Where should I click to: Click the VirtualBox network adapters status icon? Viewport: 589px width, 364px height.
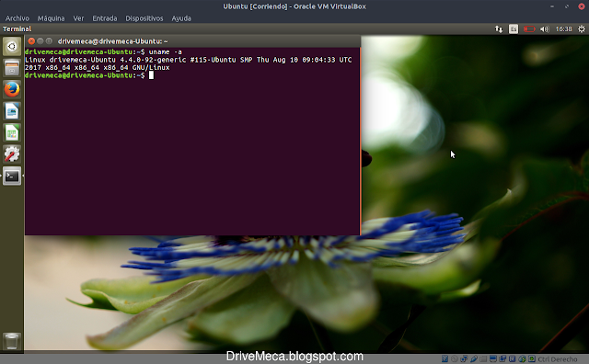464,358
